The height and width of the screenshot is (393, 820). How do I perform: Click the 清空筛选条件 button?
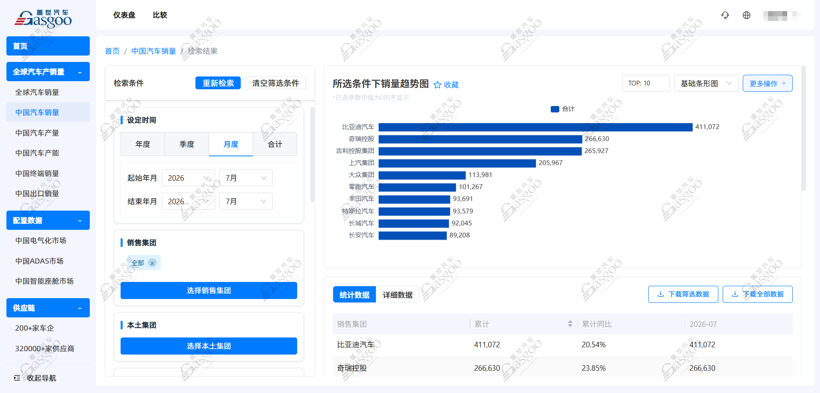tap(276, 83)
